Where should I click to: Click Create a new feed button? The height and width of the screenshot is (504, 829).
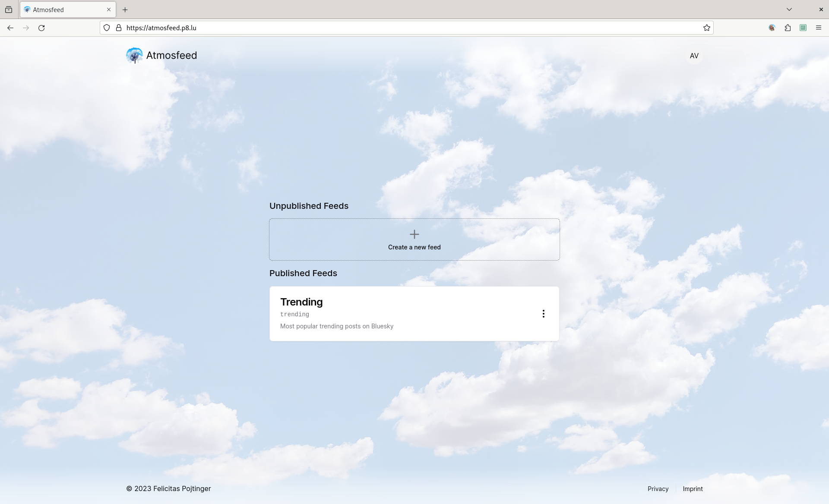pos(414,239)
